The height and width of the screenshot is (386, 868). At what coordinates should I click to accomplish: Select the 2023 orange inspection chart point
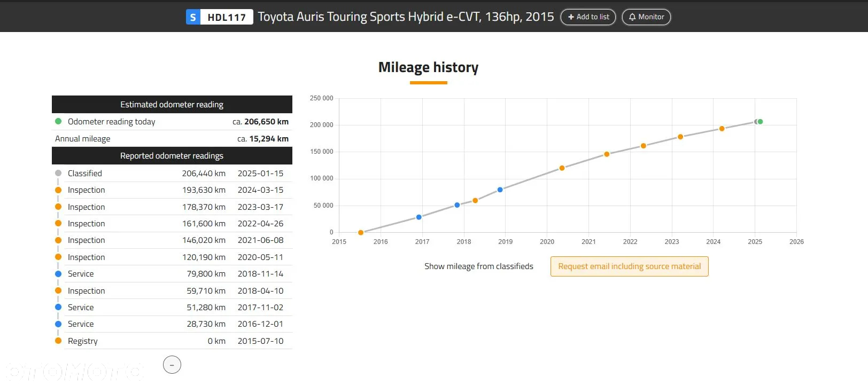point(680,137)
